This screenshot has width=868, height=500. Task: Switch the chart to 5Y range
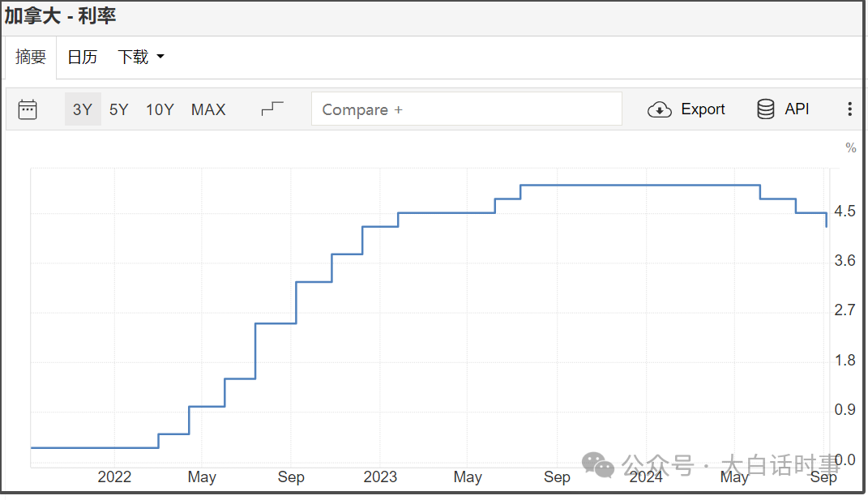click(x=119, y=109)
